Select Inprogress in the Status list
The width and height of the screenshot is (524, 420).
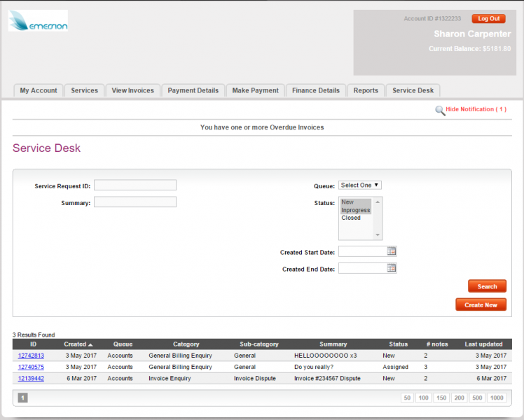[356, 210]
